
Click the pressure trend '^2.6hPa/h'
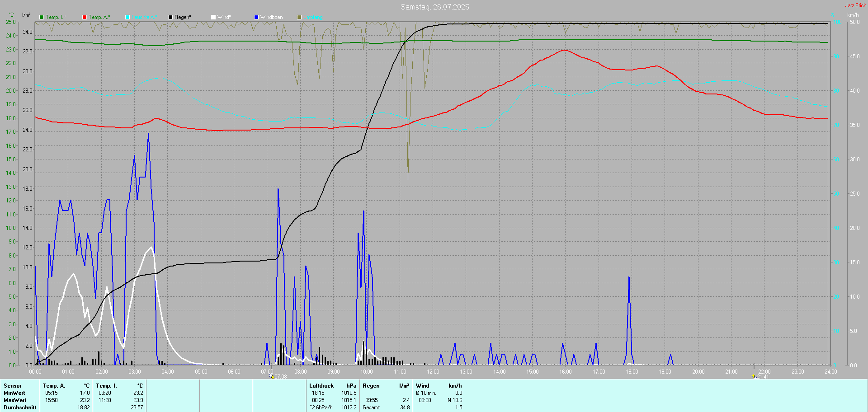click(x=321, y=407)
